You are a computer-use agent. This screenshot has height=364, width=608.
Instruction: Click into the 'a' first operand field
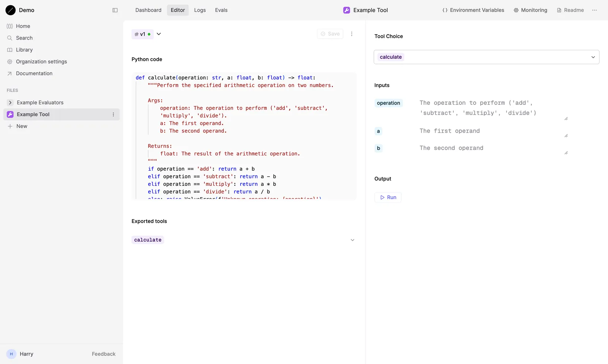(493, 131)
